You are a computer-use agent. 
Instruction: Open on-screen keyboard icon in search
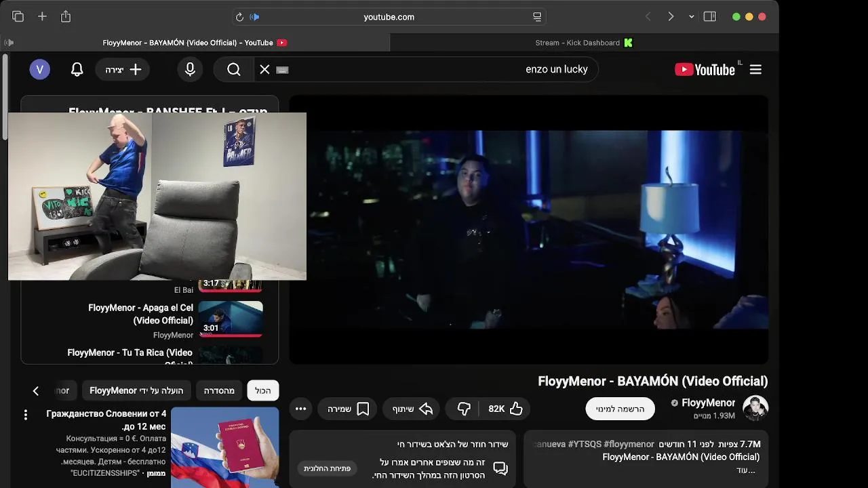(x=282, y=70)
